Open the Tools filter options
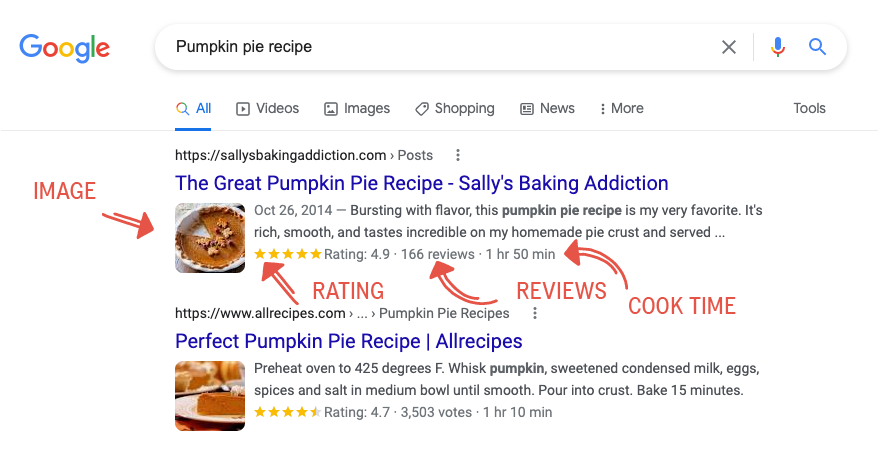Viewport: 878px width, 459px height. tap(809, 108)
